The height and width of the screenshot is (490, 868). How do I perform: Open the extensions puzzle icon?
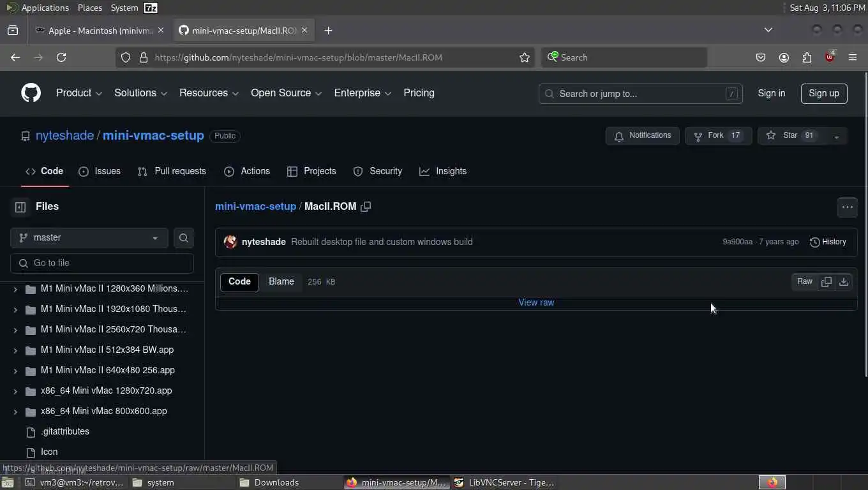coord(807,57)
